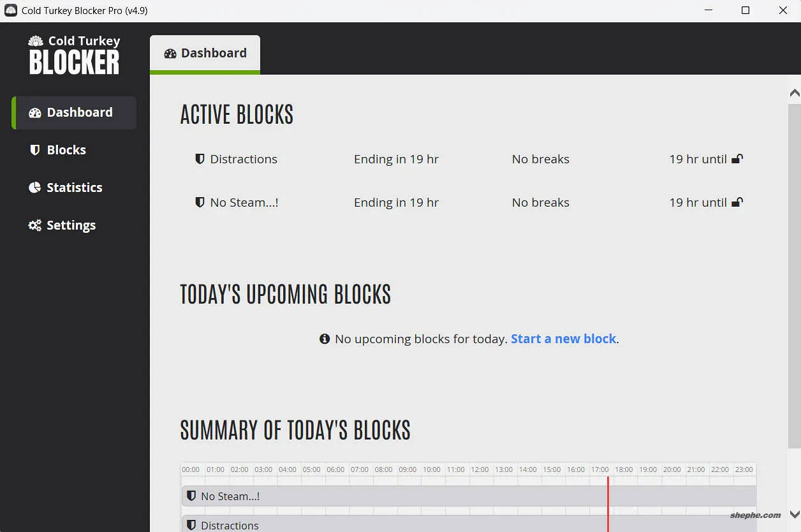Viewport: 801px width, 532px height.
Task: Click the Cold Turkey Blocker logo
Action: pyautogui.click(x=74, y=55)
